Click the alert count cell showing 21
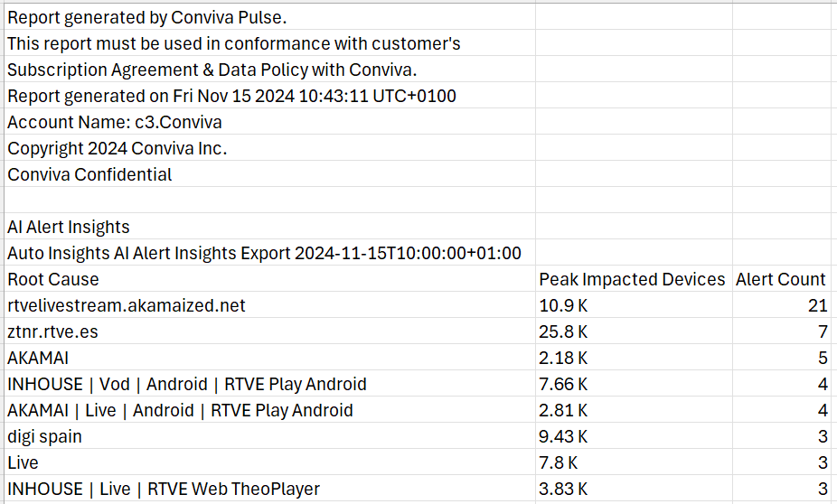 (x=817, y=305)
